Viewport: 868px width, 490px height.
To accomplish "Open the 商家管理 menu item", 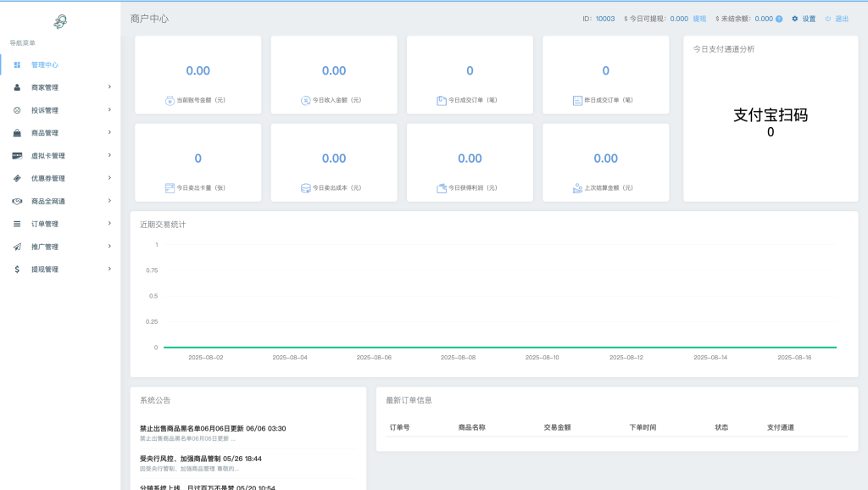I will (x=47, y=87).
